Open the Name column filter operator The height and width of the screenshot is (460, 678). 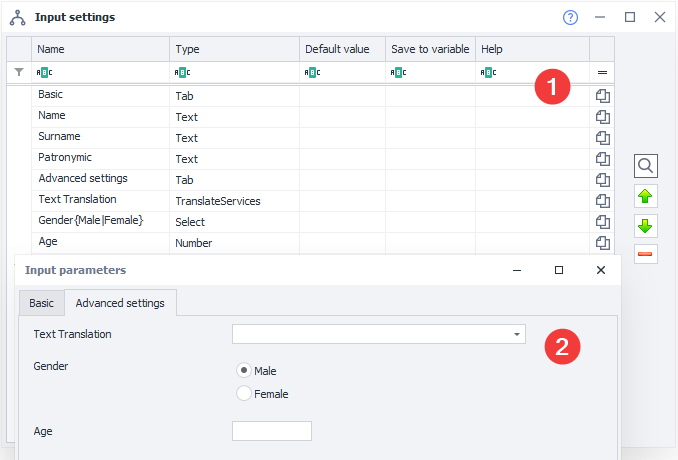tap(45, 72)
